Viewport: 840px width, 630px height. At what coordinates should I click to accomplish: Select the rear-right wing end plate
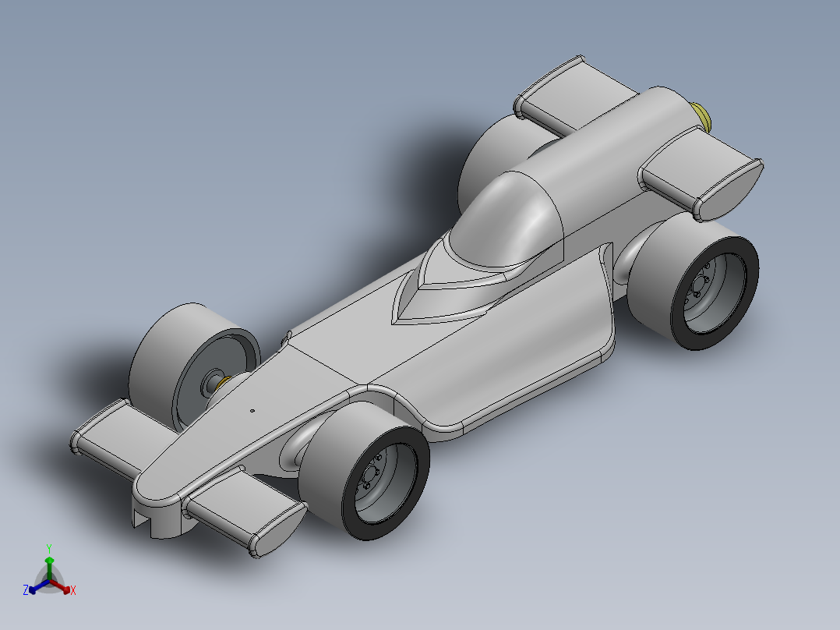[729, 189]
